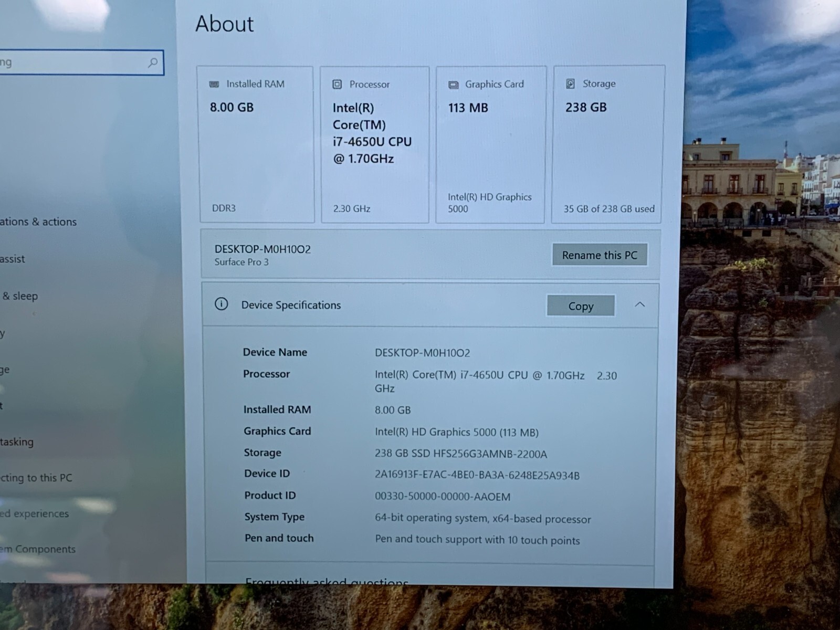
Task: Click the Graphics Card specification row value
Action: click(x=457, y=432)
